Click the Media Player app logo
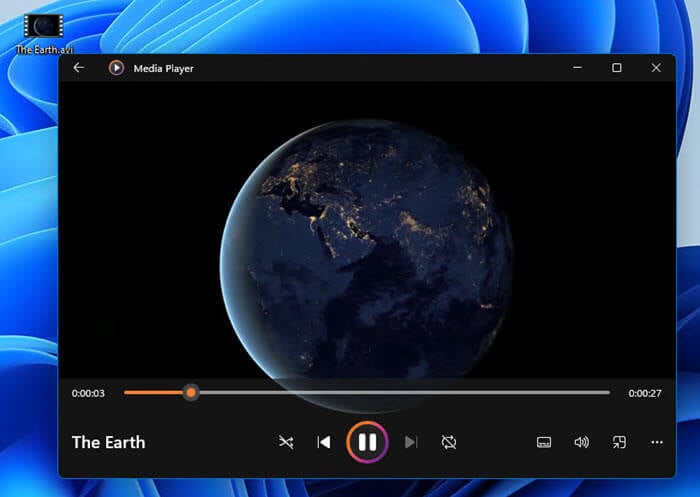Viewport: 700px width, 497px height. pos(116,68)
